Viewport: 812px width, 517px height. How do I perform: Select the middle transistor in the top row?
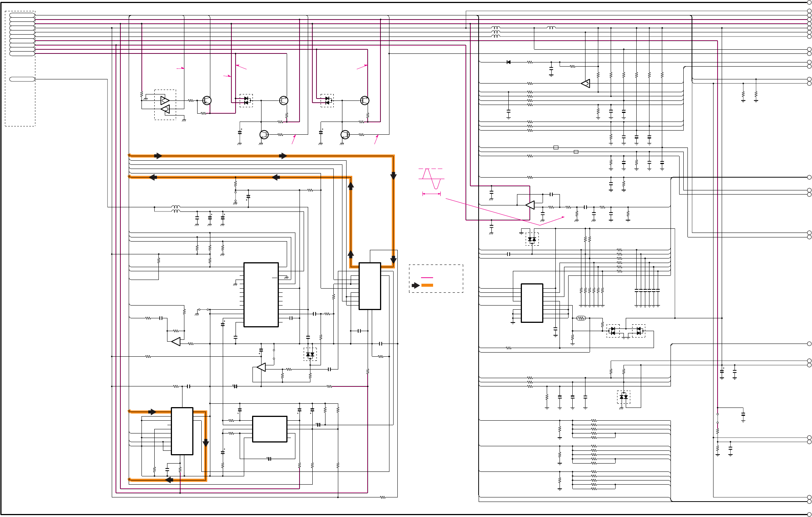[284, 100]
